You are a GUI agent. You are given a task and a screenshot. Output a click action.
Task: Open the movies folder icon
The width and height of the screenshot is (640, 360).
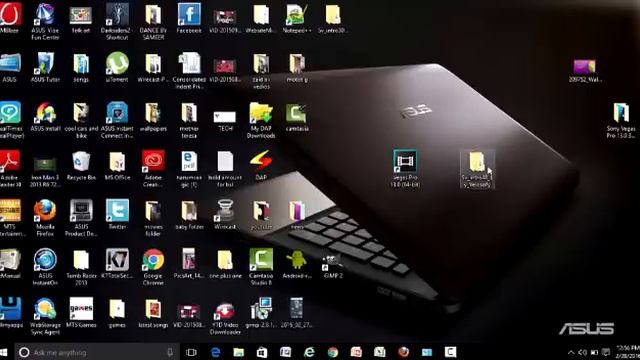tap(153, 218)
